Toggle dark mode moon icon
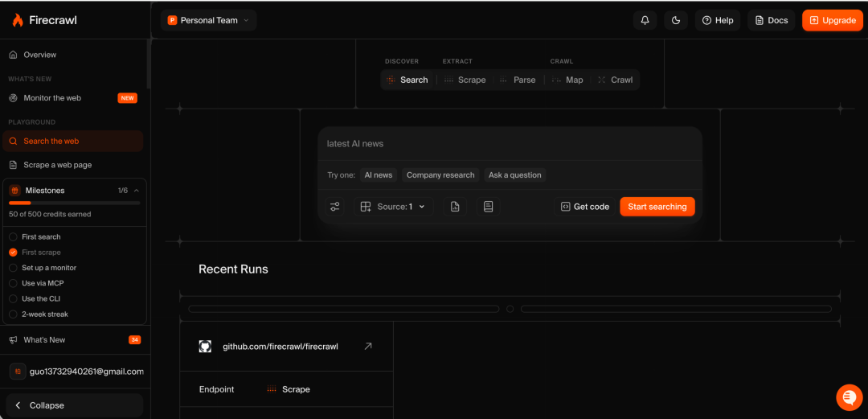The height and width of the screenshot is (419, 868). (675, 20)
